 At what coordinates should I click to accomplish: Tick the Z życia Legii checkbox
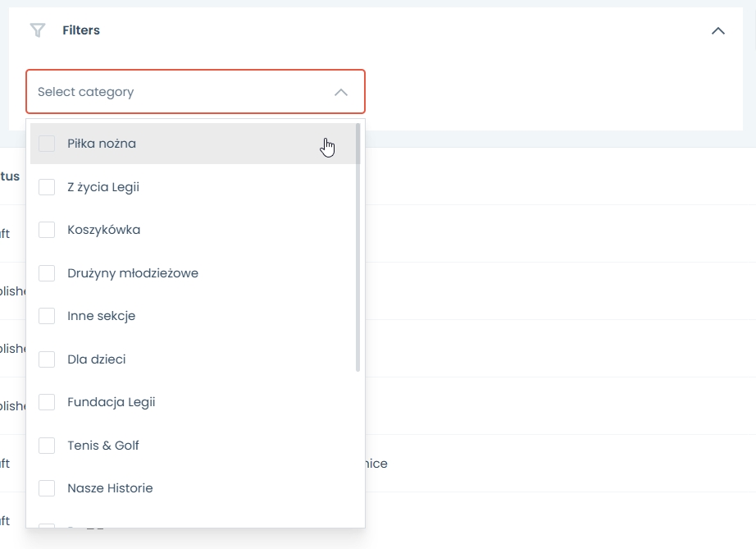coord(47,187)
